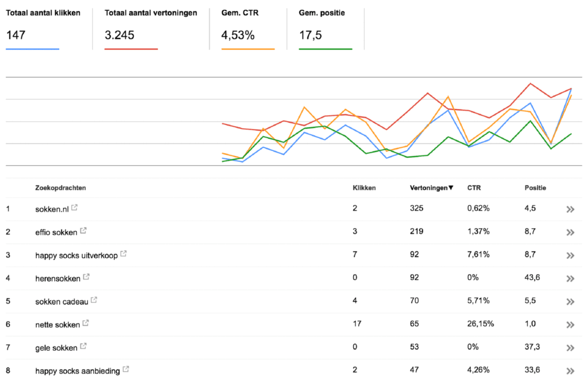Toggle the Gem. CTR metric

247,28
